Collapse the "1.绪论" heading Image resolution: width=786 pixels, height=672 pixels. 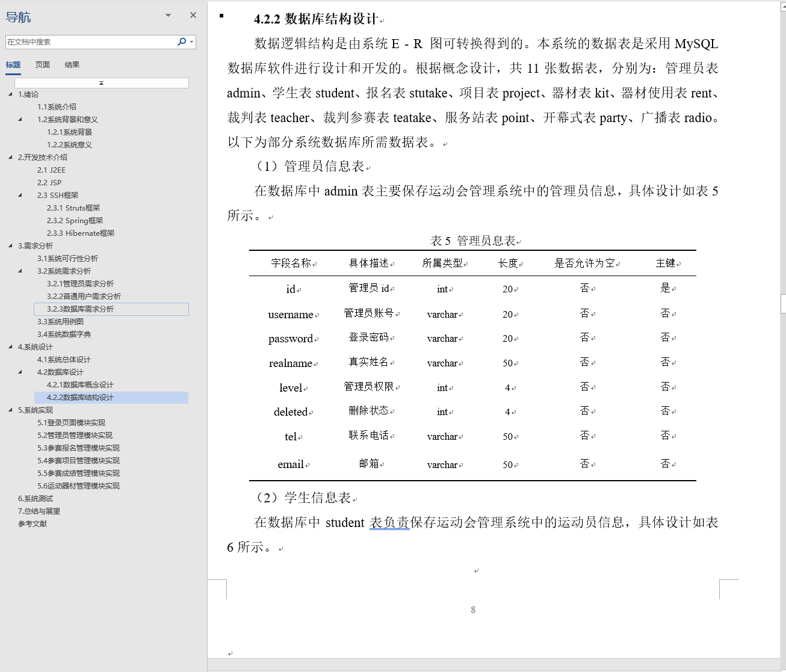coord(9,94)
